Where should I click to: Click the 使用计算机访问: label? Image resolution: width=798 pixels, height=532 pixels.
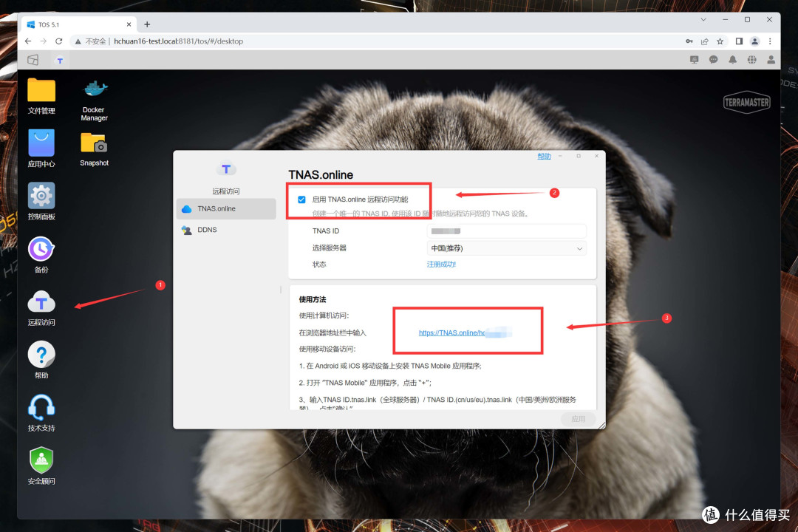[324, 316]
